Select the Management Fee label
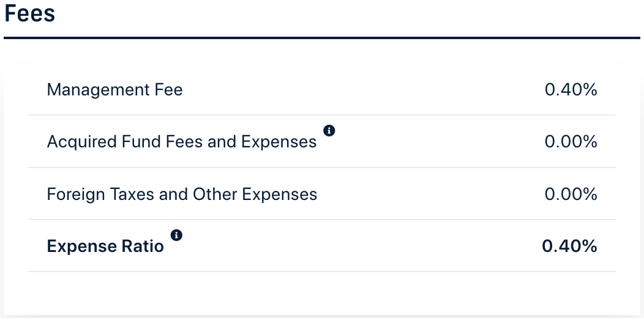The height and width of the screenshot is (318, 644). pos(114,90)
